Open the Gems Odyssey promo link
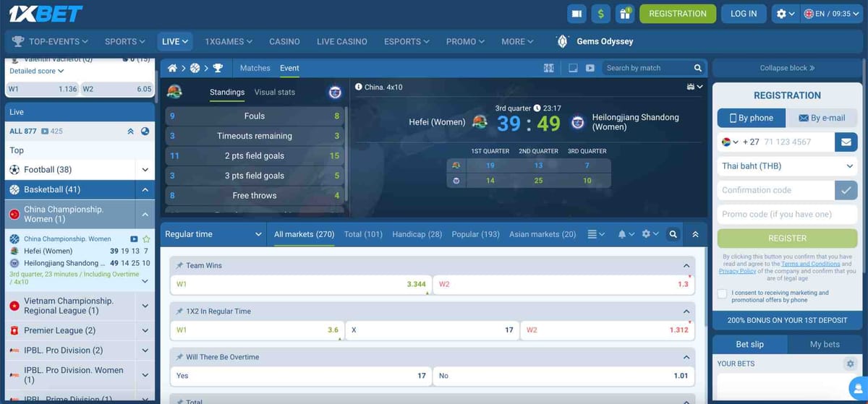The image size is (868, 404). [595, 41]
